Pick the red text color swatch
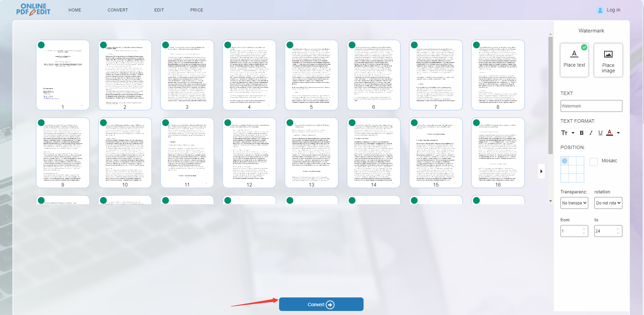The image size is (644, 315). point(610,132)
